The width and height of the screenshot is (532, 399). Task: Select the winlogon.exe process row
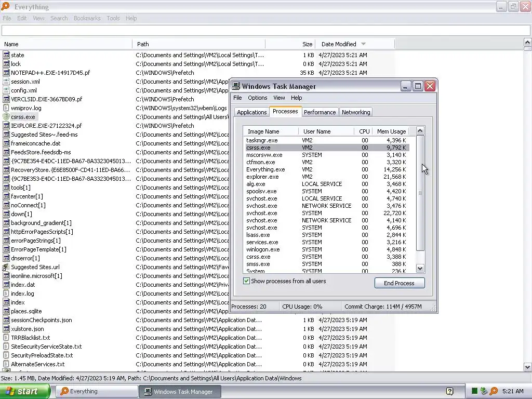pos(327,249)
